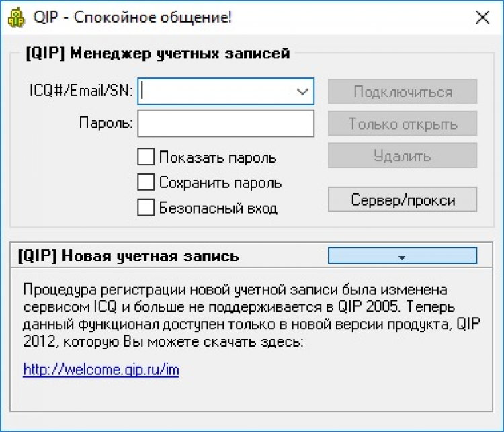Click the Новая учетная запись header title
The image size is (504, 432).
(x=128, y=256)
